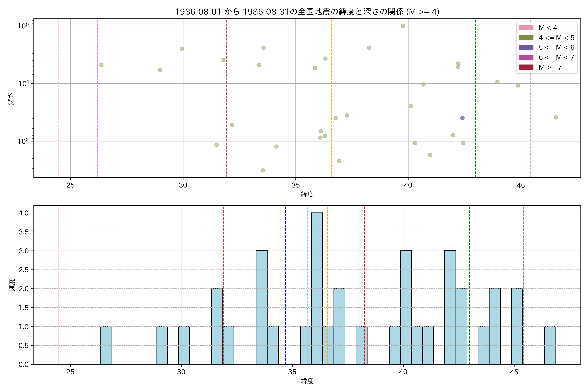Click the purple 5 <= M < 6 swatch

click(526, 48)
